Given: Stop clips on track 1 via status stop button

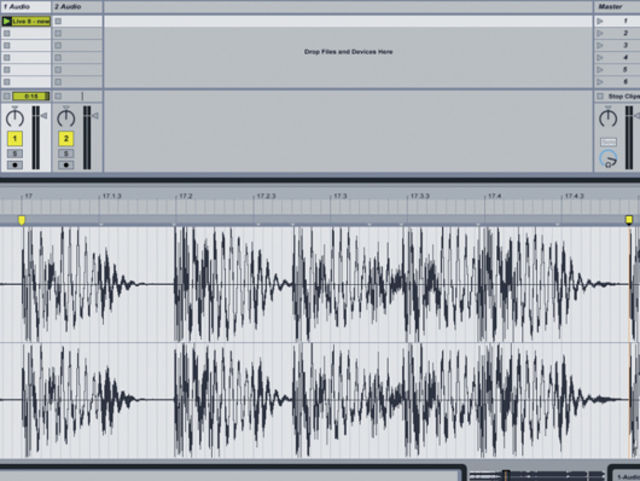Looking at the screenshot, I should (x=7, y=96).
